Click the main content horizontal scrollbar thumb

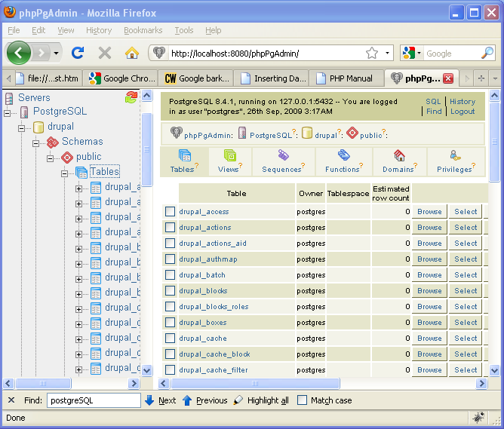pos(255,383)
